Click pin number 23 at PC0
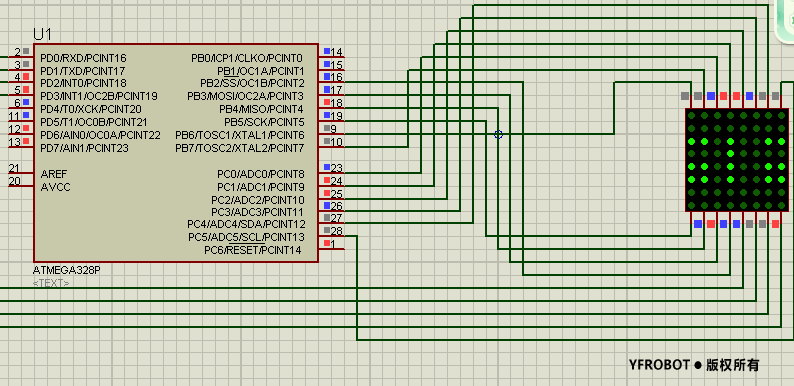The image size is (794, 386). 336,168
